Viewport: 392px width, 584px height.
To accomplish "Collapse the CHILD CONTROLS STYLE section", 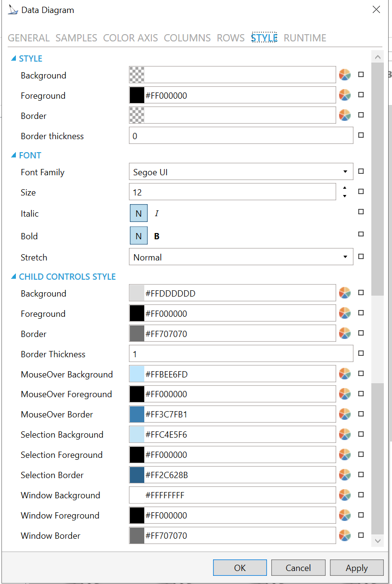I will (14, 277).
